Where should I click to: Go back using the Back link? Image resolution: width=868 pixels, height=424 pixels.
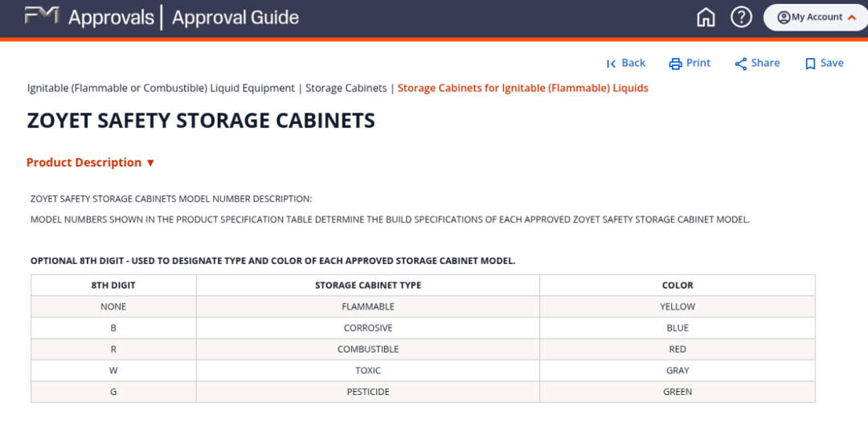click(626, 64)
